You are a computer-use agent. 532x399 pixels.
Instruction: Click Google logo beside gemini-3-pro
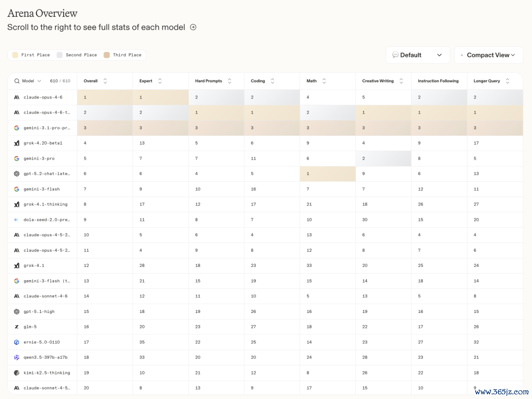tap(17, 159)
